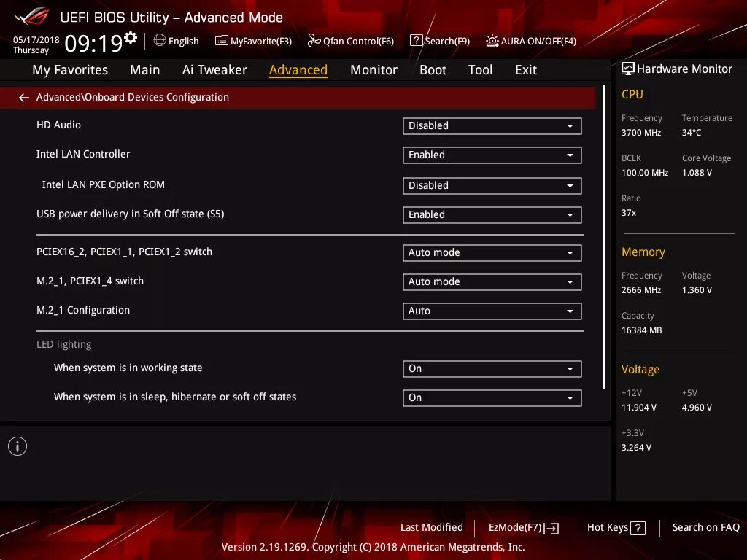Open the Intel LAN PXE Option ROM dropdown
This screenshot has height=560, width=747.
(x=492, y=185)
